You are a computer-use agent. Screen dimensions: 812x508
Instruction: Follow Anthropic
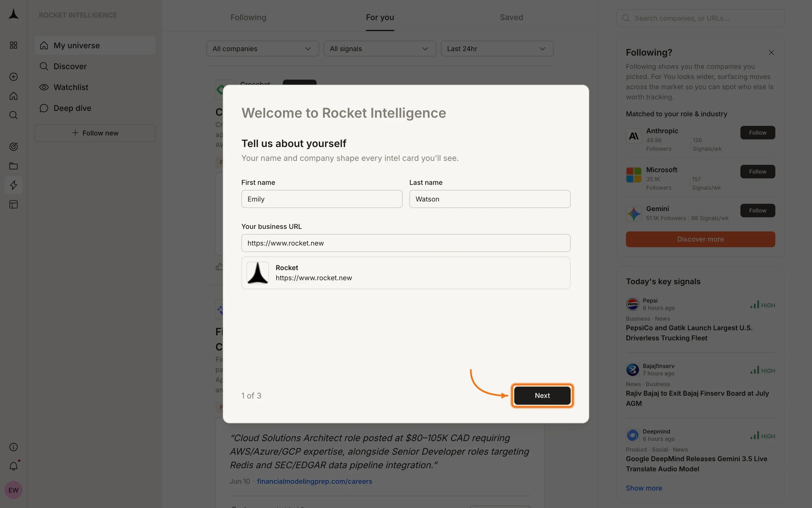coord(758,133)
